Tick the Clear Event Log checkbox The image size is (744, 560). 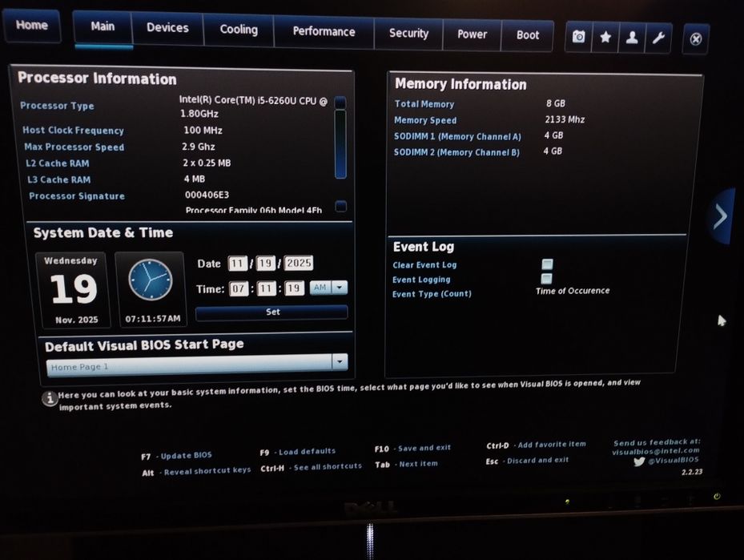[547, 264]
